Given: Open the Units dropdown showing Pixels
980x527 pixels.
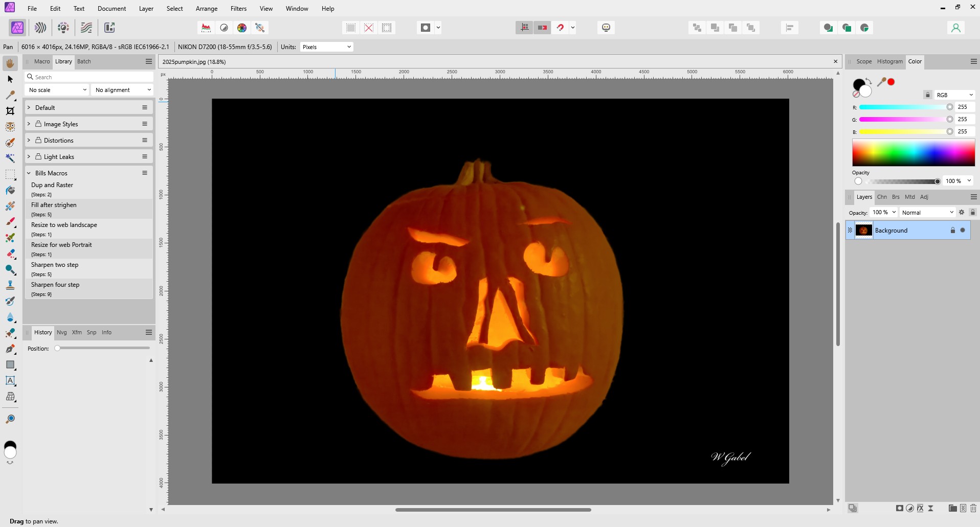Looking at the screenshot, I should [326, 47].
